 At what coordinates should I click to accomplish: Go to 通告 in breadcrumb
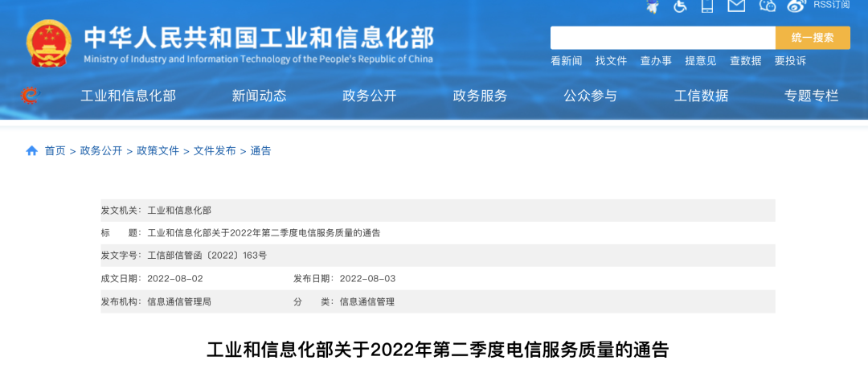[260, 150]
